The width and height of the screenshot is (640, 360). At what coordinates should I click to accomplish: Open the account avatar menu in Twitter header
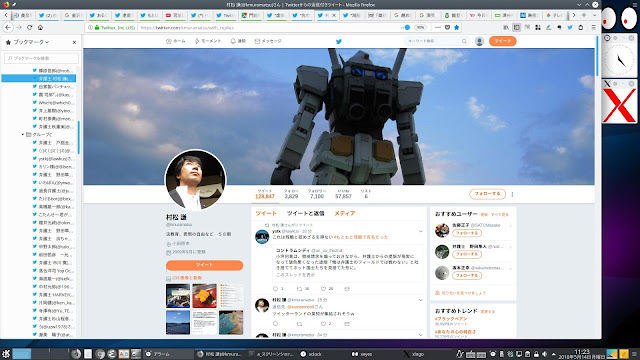click(x=479, y=41)
